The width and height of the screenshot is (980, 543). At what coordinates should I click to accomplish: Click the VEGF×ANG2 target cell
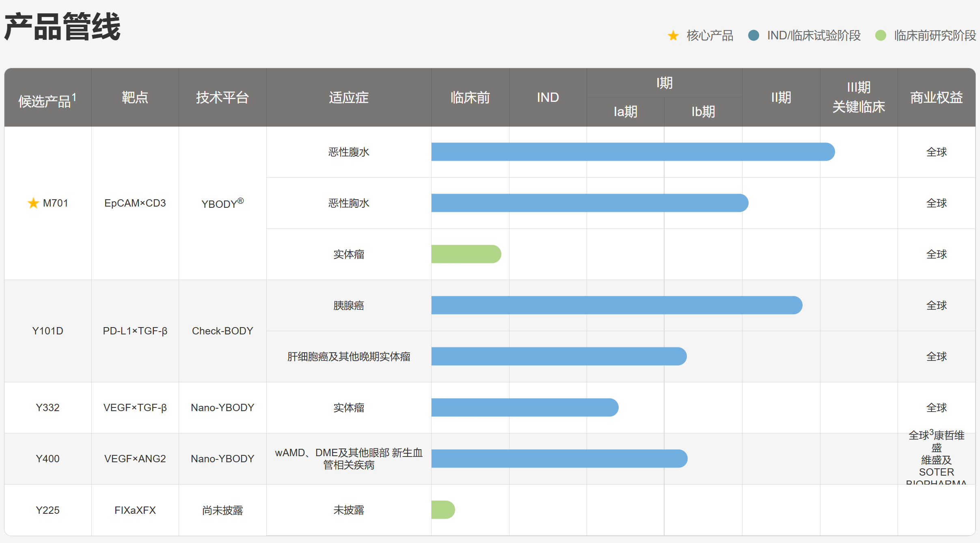[x=135, y=459]
